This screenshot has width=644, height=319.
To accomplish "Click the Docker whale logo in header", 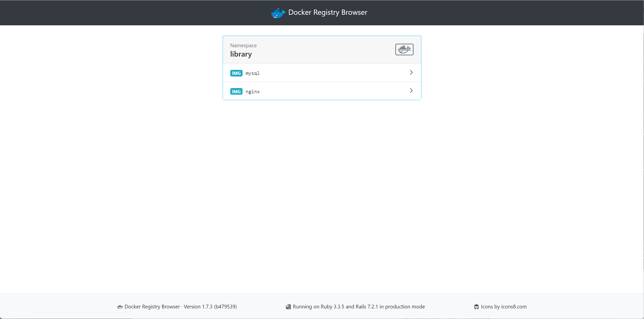I will pos(278,13).
